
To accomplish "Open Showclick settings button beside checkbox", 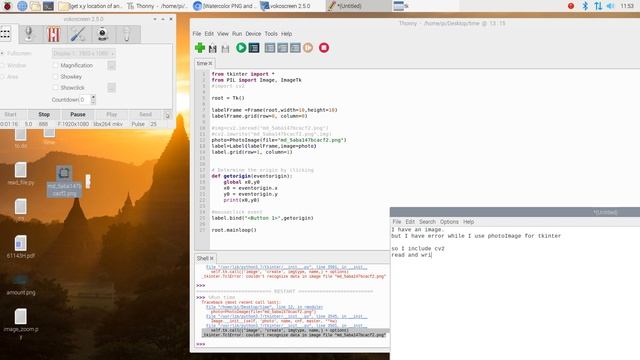I will (111, 88).
